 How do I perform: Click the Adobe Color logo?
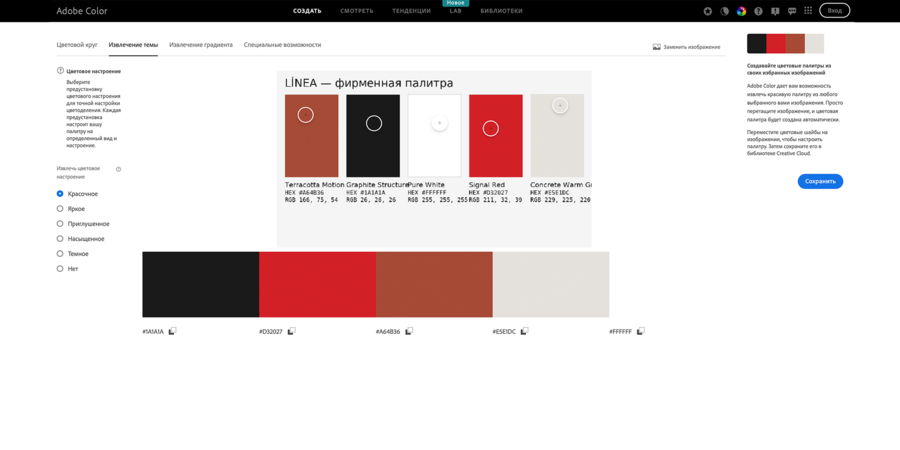point(82,11)
